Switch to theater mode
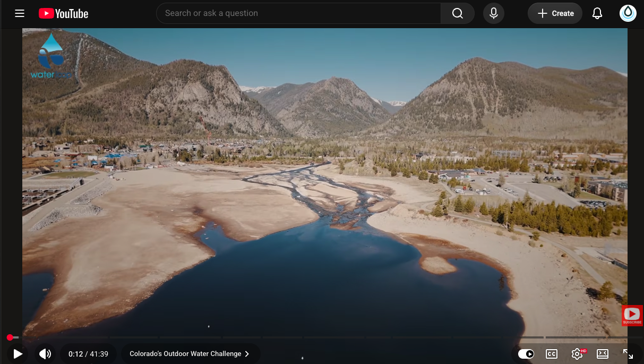This screenshot has height=364, width=644. click(603, 354)
